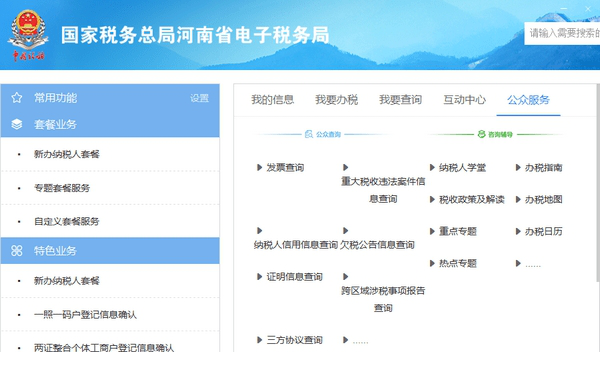This screenshot has width=600, height=366.
Task: Open 两证整合个体工商户登记信息确认
Action: click(x=104, y=348)
